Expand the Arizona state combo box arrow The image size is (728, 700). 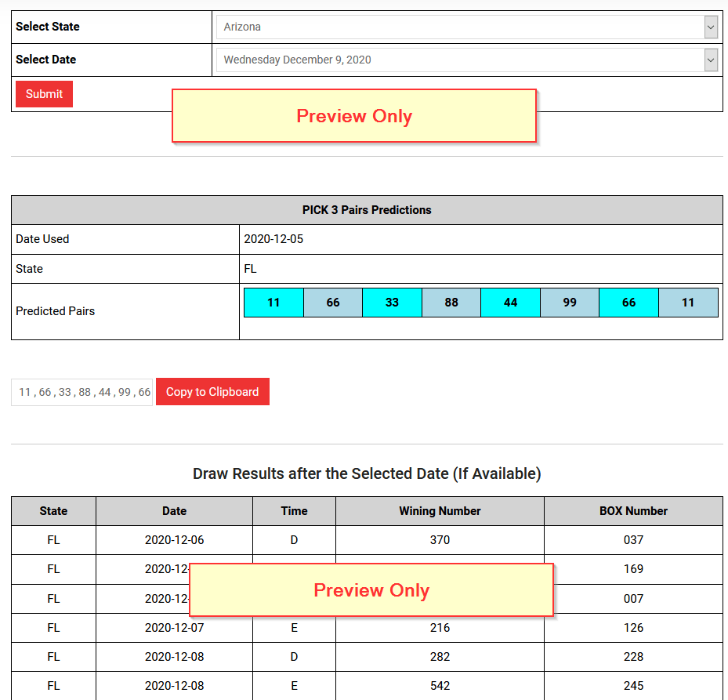click(x=710, y=26)
